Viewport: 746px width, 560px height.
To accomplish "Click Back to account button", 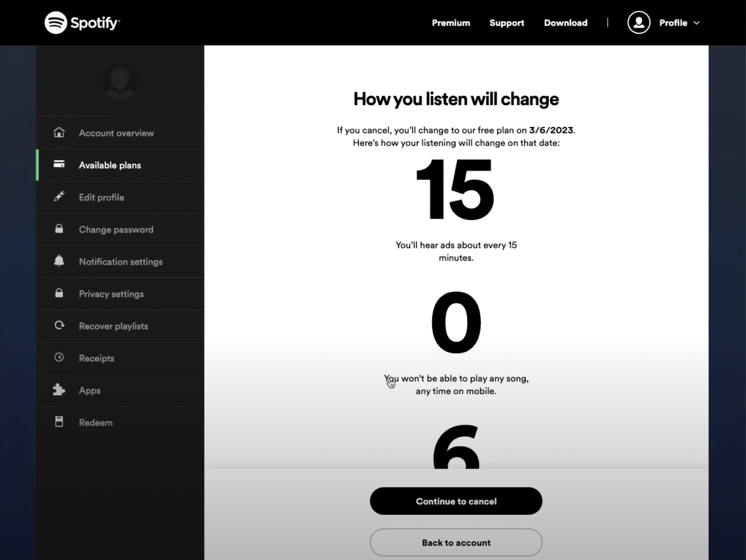I will [x=456, y=542].
